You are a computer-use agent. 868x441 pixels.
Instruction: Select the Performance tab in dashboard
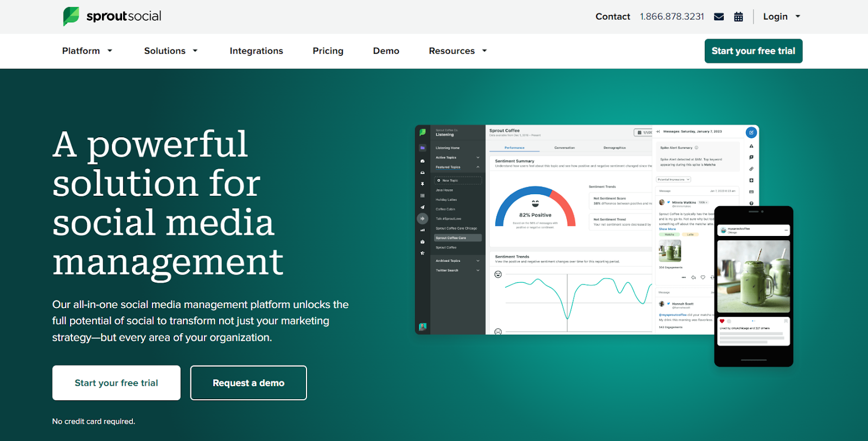(514, 148)
